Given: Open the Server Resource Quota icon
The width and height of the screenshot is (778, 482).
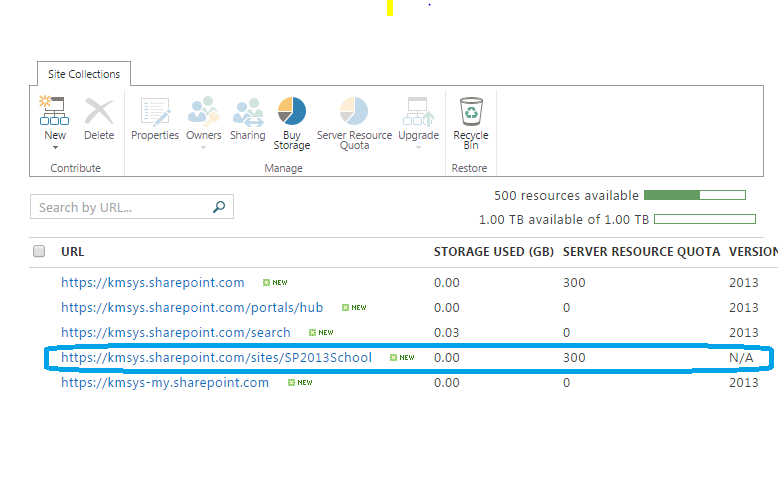Looking at the screenshot, I should pyautogui.click(x=354, y=111).
